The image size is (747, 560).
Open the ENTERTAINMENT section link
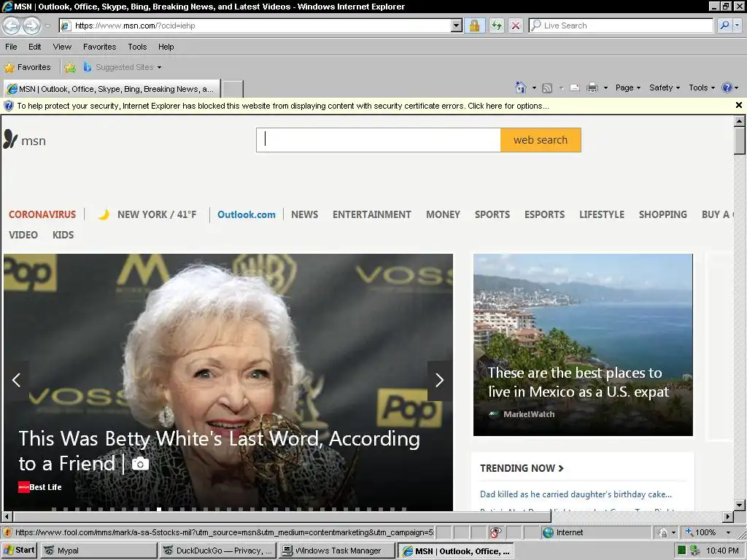pyautogui.click(x=371, y=215)
